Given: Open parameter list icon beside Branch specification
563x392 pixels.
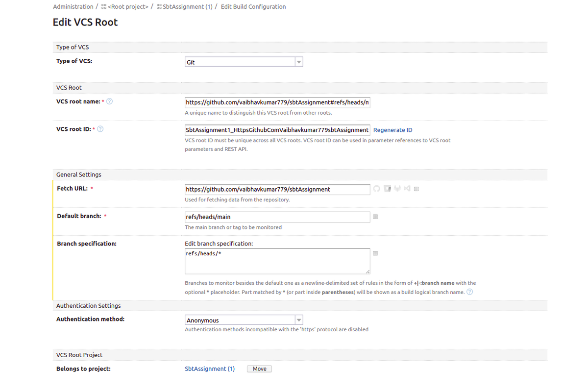Looking at the screenshot, I should click(375, 253).
